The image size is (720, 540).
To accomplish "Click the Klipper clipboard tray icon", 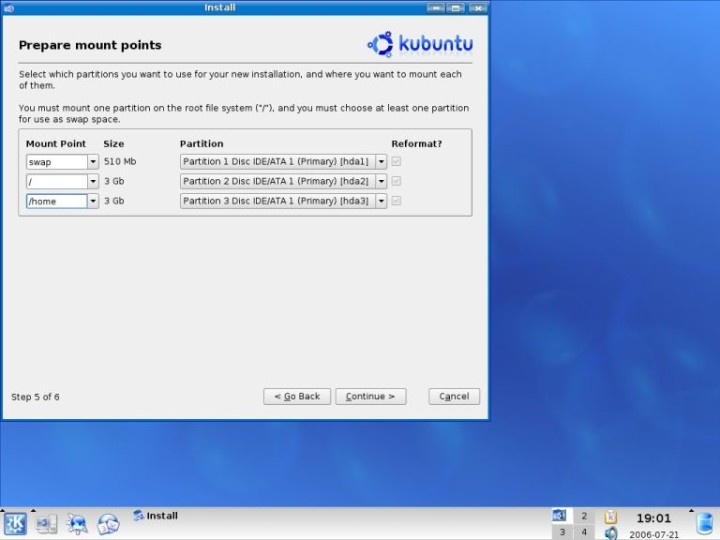I will coord(611,516).
